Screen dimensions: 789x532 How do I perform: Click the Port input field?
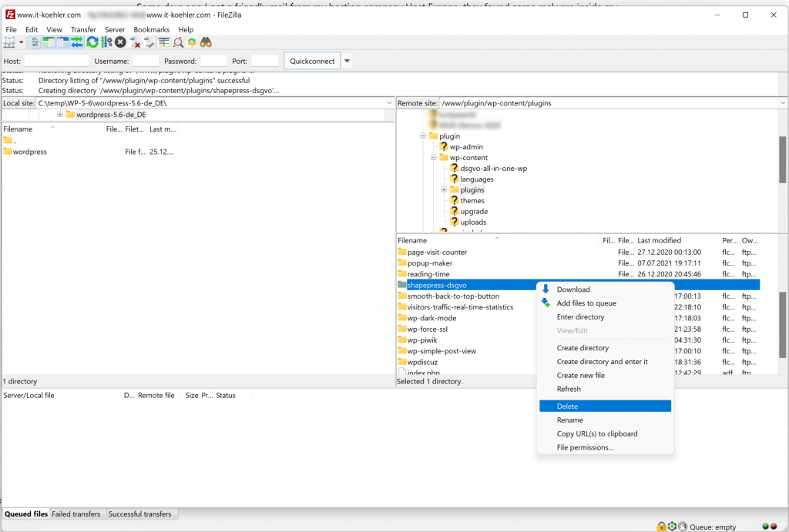click(265, 61)
